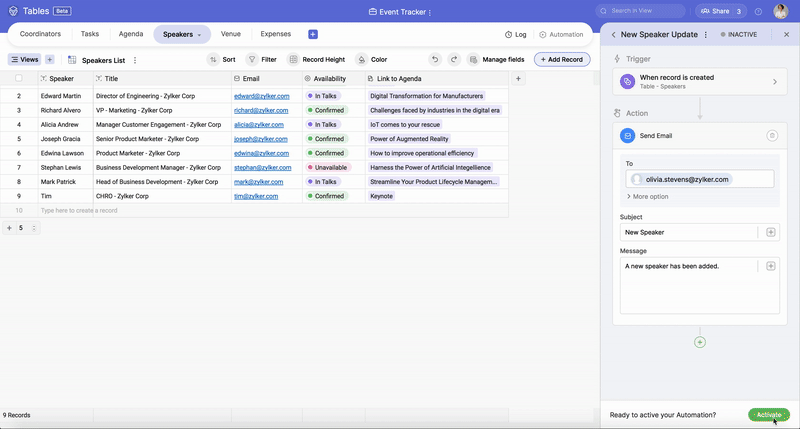Click the redo arrow
The image size is (800, 429).
(455, 60)
